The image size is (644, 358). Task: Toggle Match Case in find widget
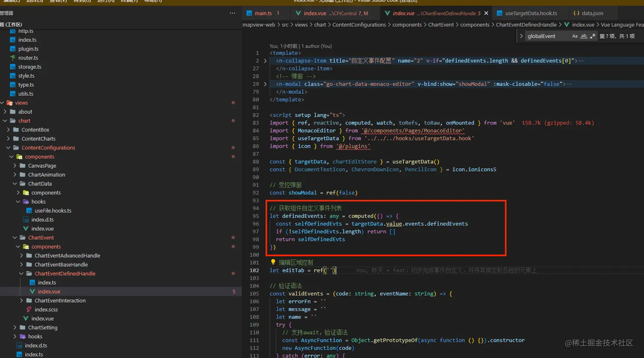(x=575, y=36)
